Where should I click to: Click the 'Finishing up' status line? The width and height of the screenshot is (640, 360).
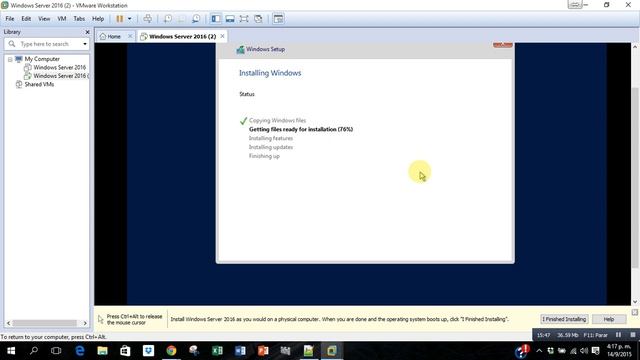pyautogui.click(x=264, y=156)
